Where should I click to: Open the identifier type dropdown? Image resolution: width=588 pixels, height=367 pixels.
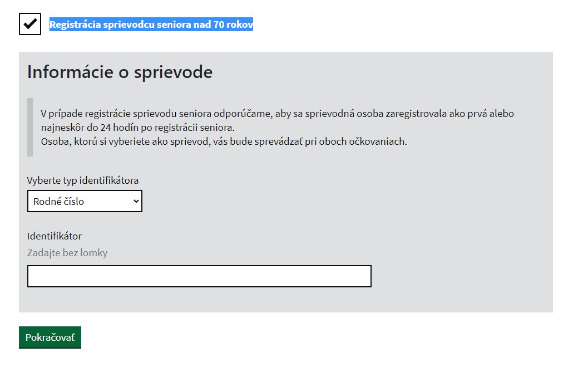(85, 201)
